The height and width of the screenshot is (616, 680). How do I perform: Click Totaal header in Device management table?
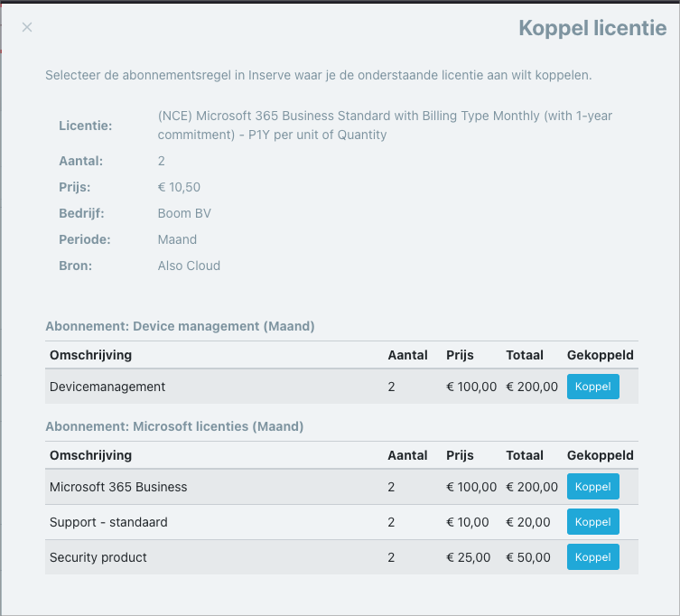(x=525, y=355)
